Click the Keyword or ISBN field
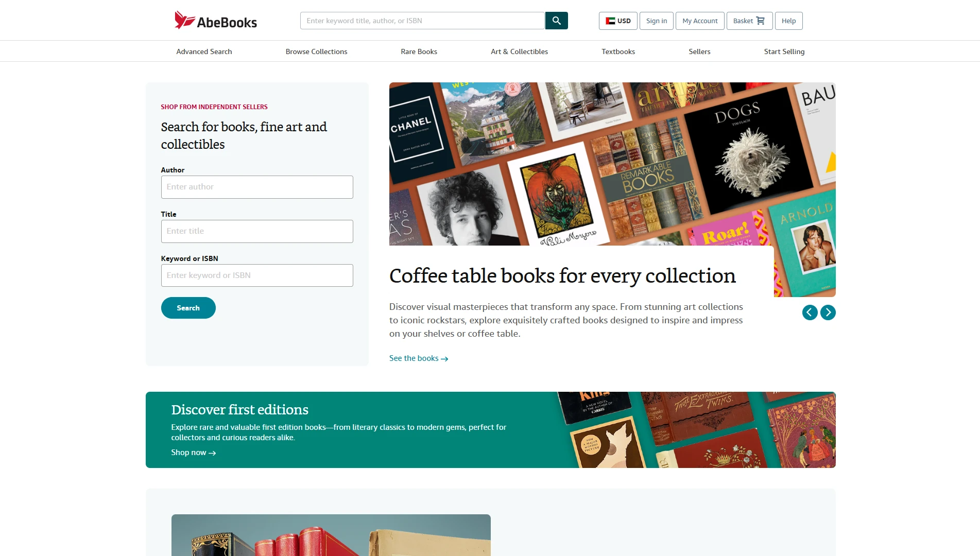Viewport: 980px width, 556px height. click(257, 275)
